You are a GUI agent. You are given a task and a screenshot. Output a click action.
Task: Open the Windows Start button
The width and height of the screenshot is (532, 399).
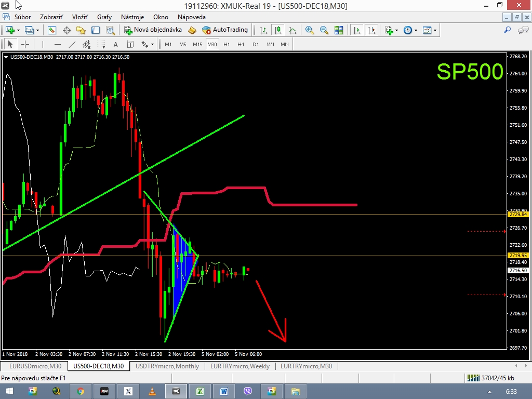(9, 391)
